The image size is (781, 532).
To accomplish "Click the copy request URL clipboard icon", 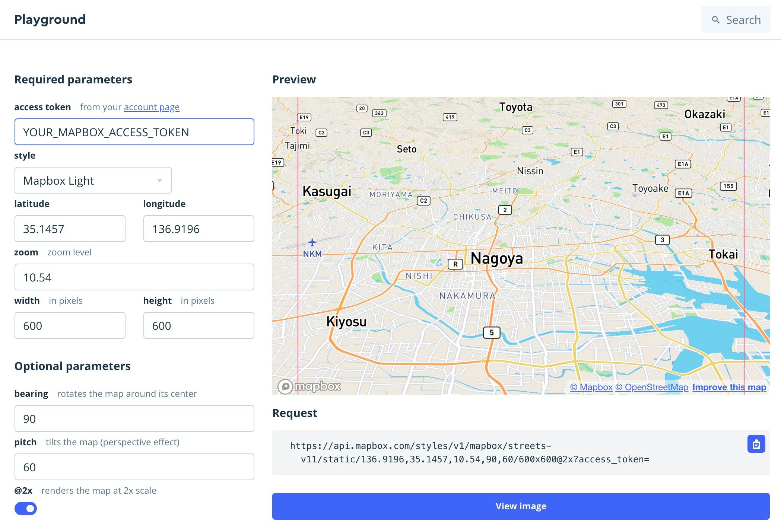I will [x=756, y=444].
